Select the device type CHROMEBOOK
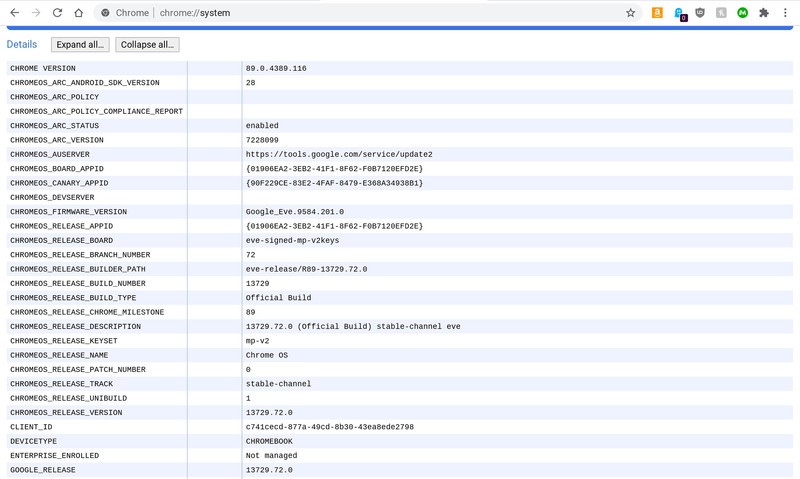The width and height of the screenshot is (800, 479). [x=269, y=441]
